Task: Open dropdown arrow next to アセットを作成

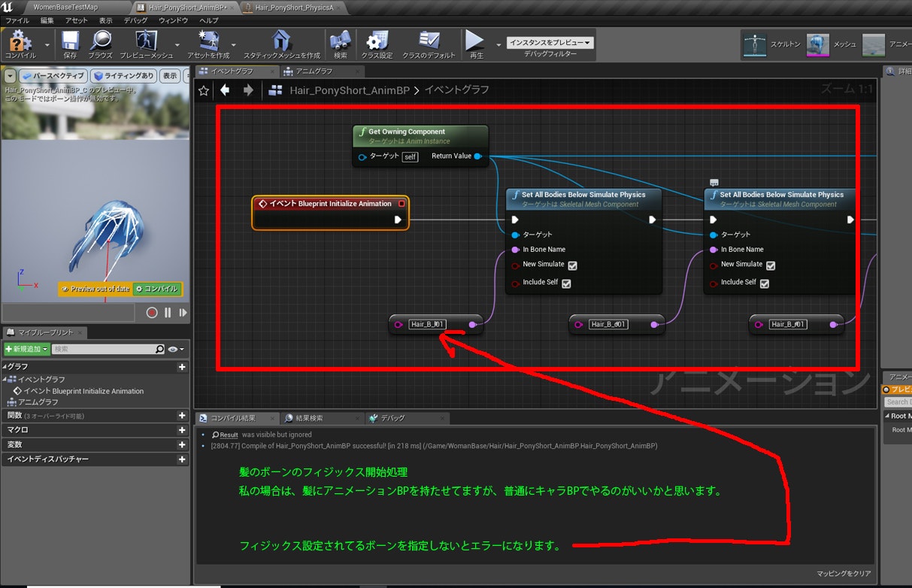Action: (x=234, y=45)
